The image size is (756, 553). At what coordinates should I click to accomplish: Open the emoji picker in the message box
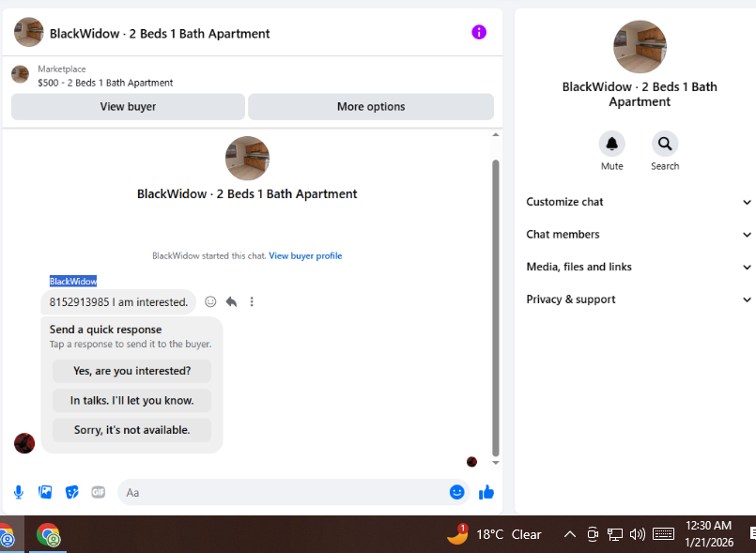pyautogui.click(x=456, y=492)
